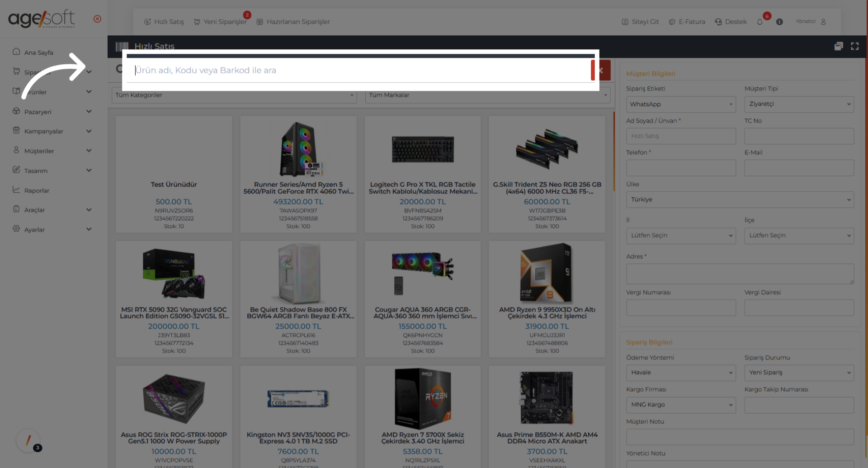Click the Siteyi Git link

pos(640,22)
